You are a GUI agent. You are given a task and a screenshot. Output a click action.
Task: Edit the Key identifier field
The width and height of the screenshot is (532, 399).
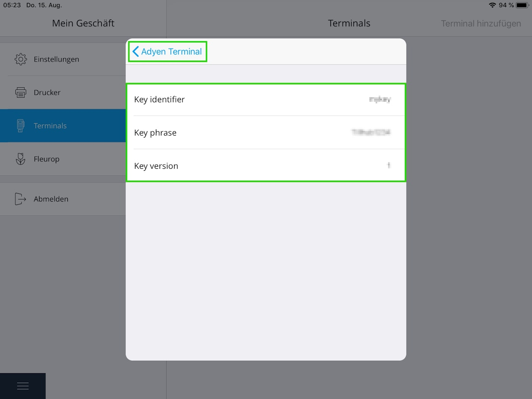pos(266,99)
